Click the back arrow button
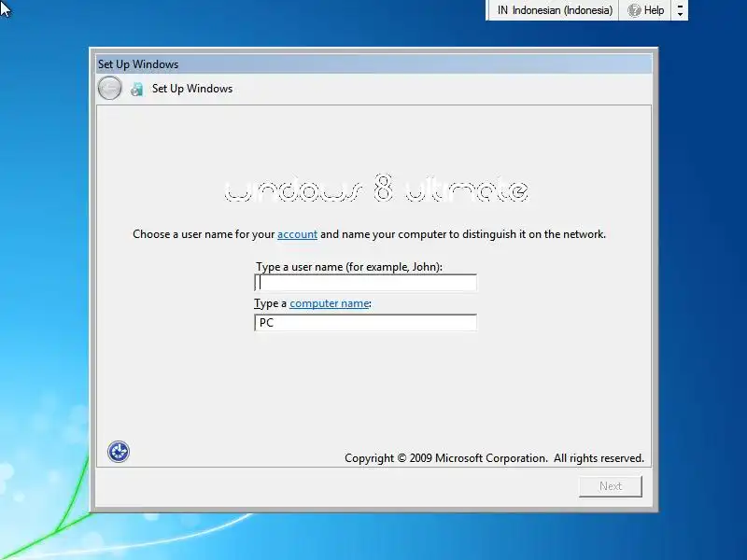747x560 pixels. [109, 88]
